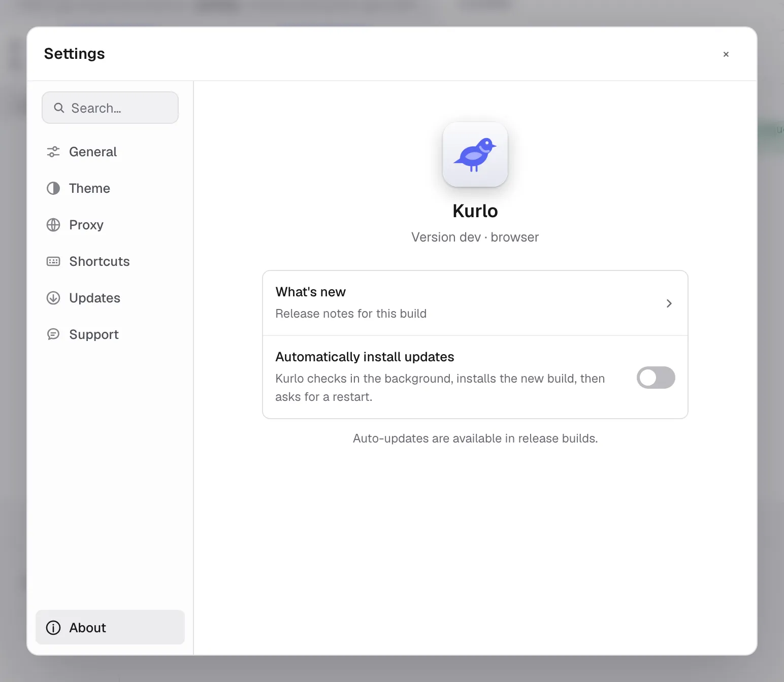Click 'Release notes for this build' text
Image resolution: width=784 pixels, height=682 pixels.
(x=351, y=314)
